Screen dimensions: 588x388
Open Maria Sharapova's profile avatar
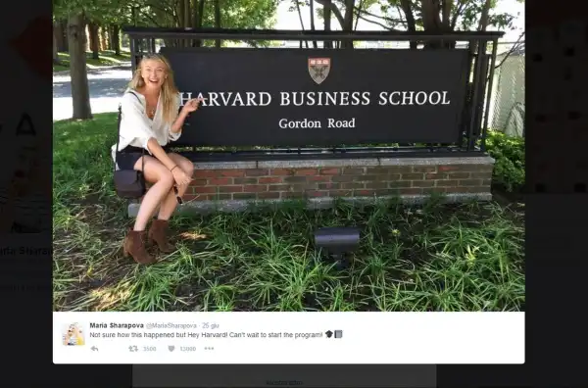(x=73, y=334)
